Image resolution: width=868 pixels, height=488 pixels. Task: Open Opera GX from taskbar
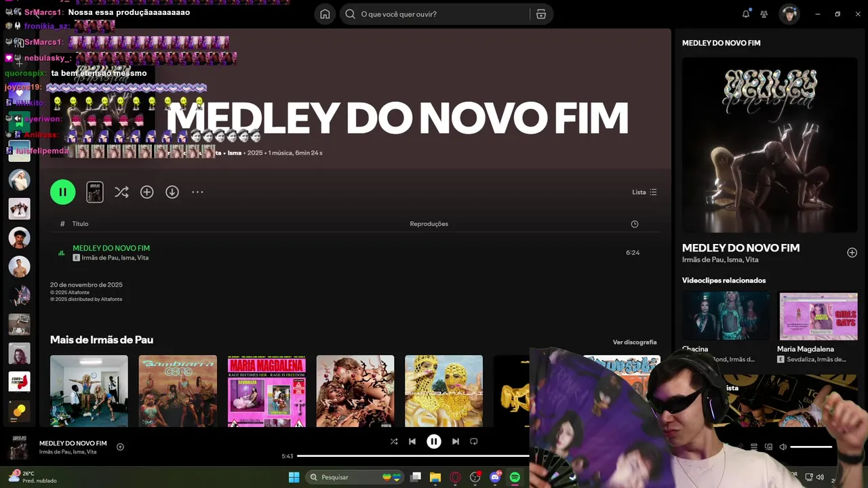click(x=456, y=477)
